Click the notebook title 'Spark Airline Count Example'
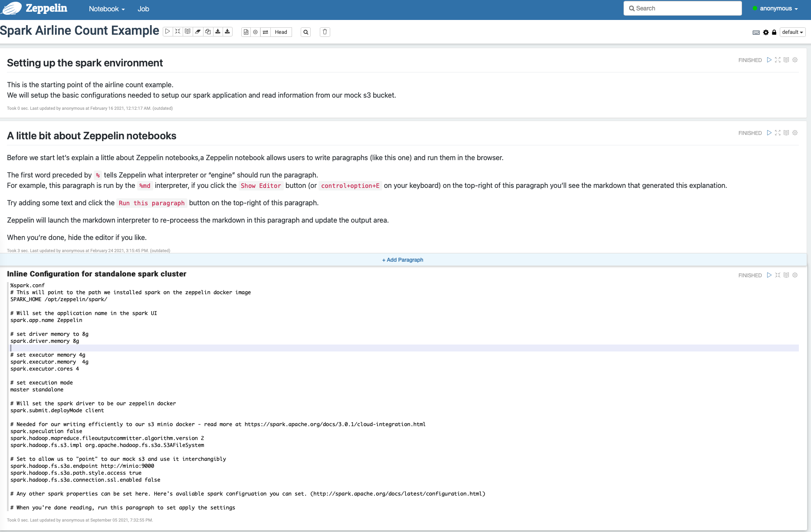Image resolution: width=811 pixels, height=532 pixels. [x=79, y=30]
